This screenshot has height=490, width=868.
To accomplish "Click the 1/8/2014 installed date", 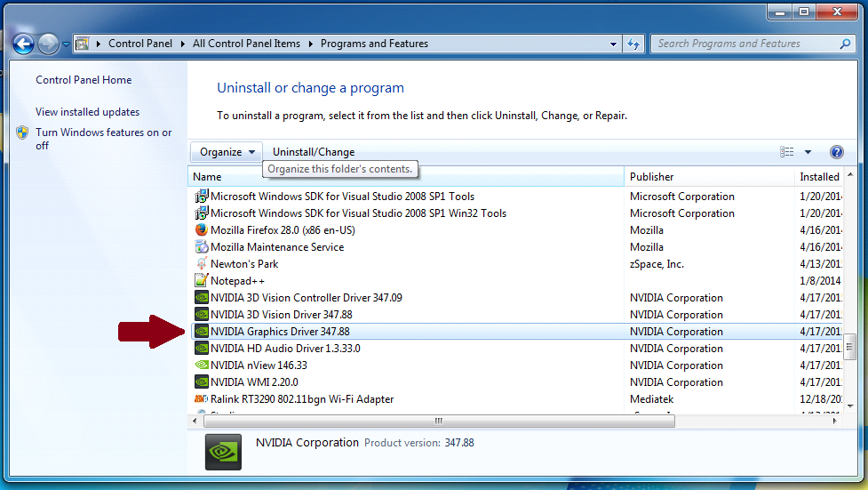I will pyautogui.click(x=820, y=280).
